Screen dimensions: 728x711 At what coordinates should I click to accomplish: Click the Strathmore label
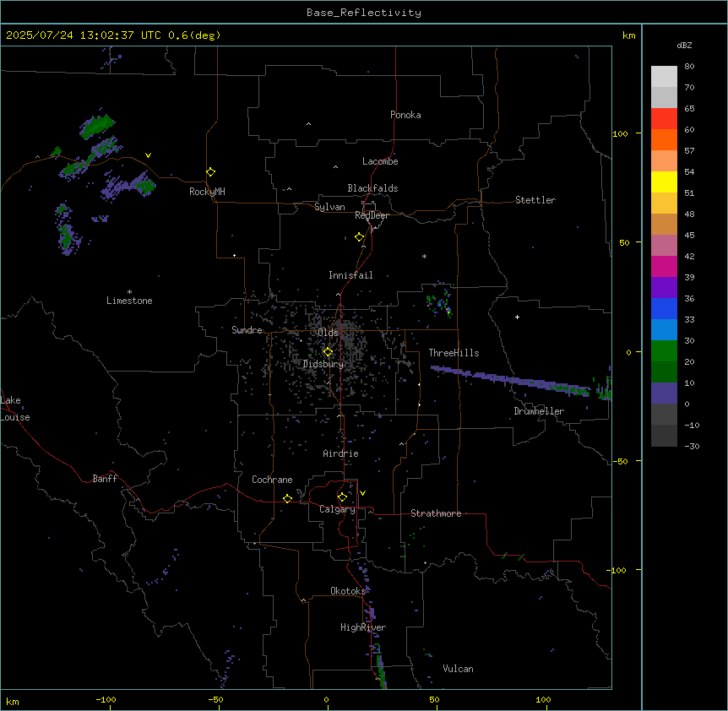pos(436,513)
